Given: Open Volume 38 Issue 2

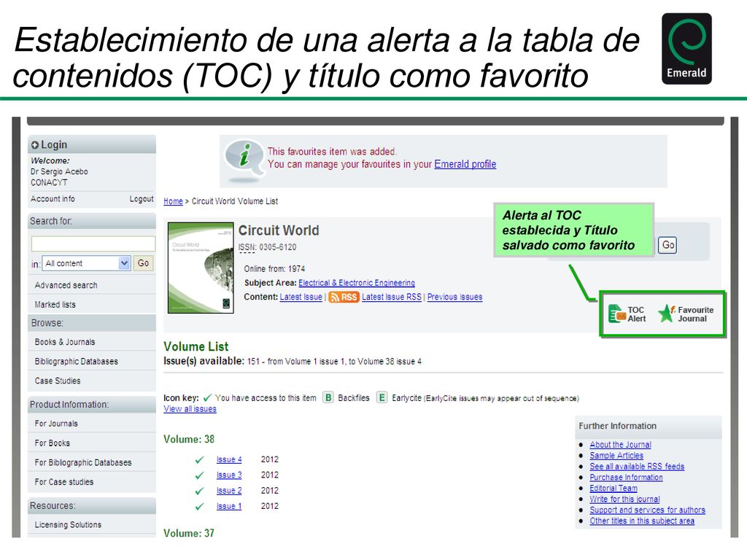Looking at the screenshot, I should coord(229,491).
